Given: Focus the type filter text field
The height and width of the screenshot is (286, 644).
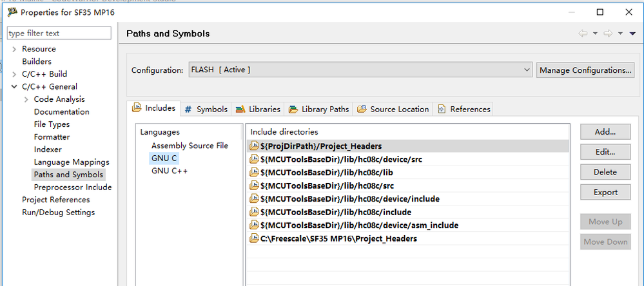Looking at the screenshot, I should coord(59,33).
